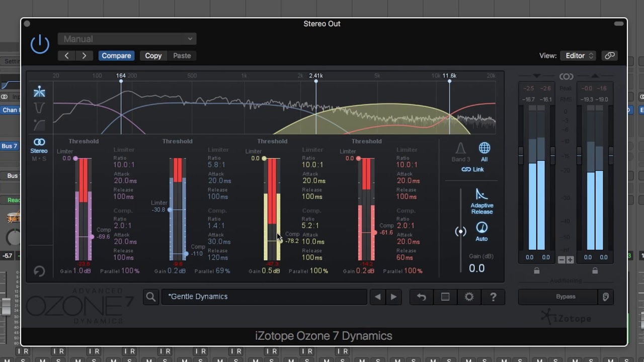
Task: Open the settings gear options
Action: [x=469, y=297]
